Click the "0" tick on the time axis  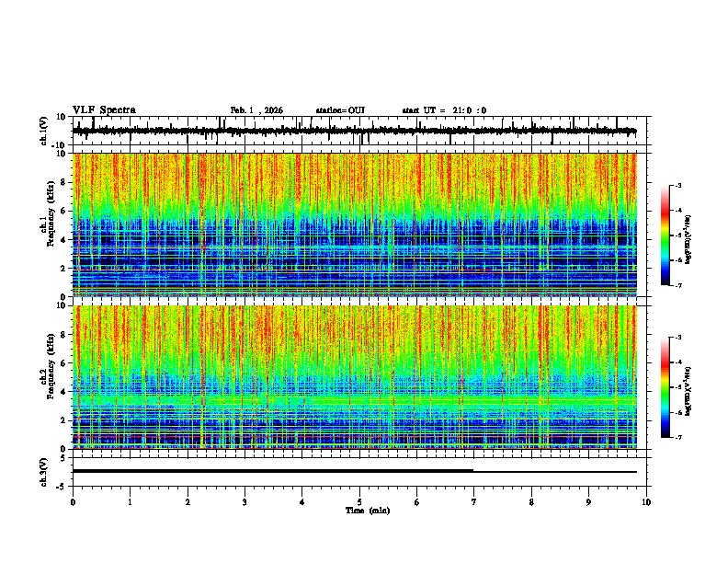[73, 502]
